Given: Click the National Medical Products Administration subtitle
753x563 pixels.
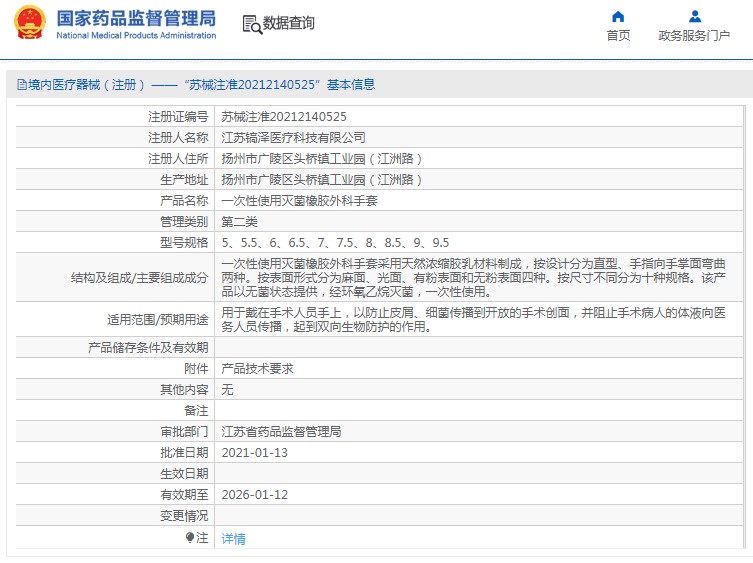Looking at the screenshot, I should coord(136,36).
